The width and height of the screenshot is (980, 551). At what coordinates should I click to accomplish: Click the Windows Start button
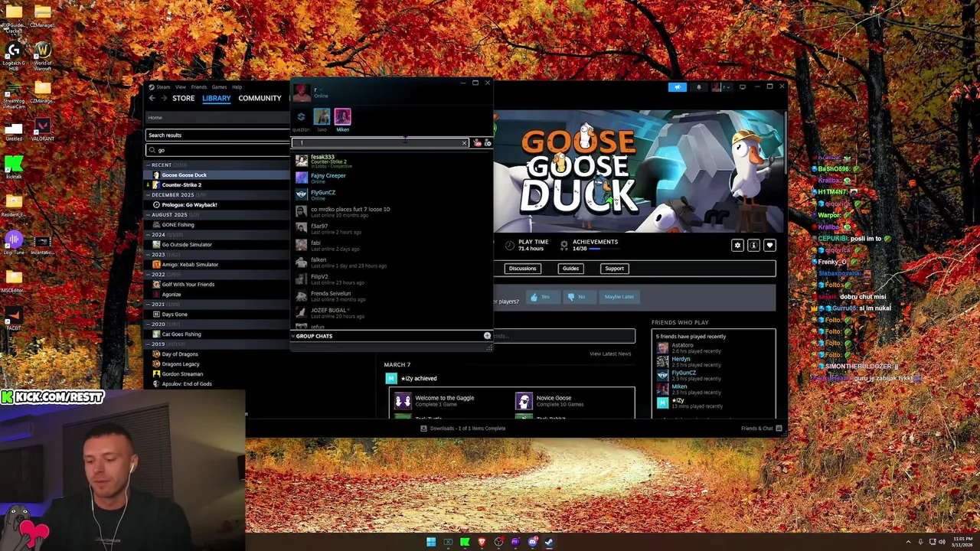(431, 542)
